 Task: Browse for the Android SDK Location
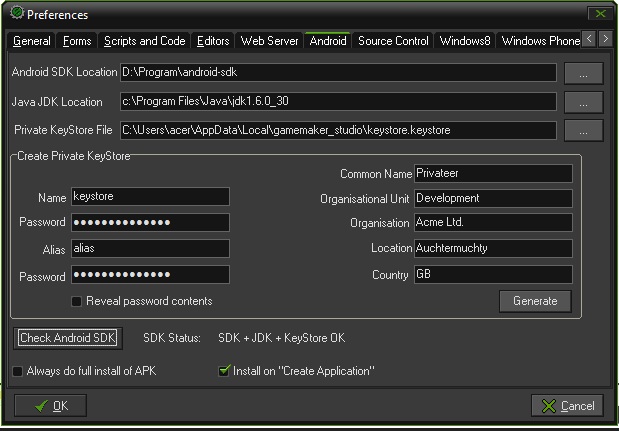[583, 73]
